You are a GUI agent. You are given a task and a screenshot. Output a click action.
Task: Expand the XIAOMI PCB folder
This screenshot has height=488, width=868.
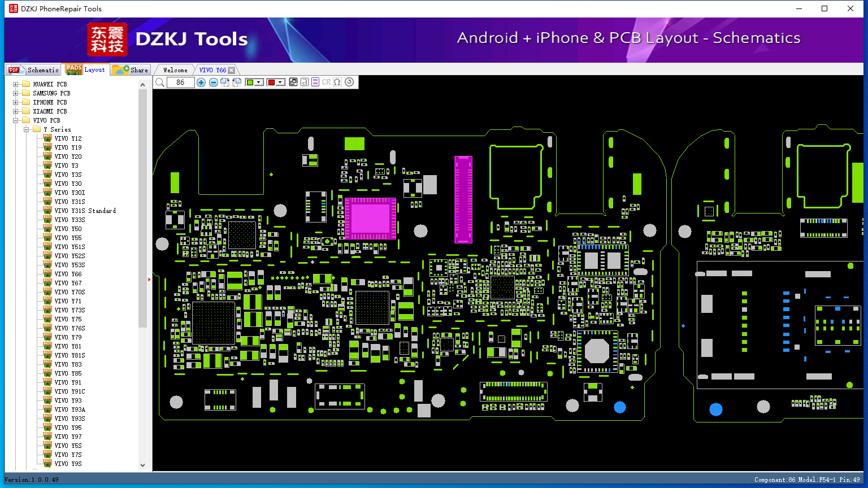(15, 111)
